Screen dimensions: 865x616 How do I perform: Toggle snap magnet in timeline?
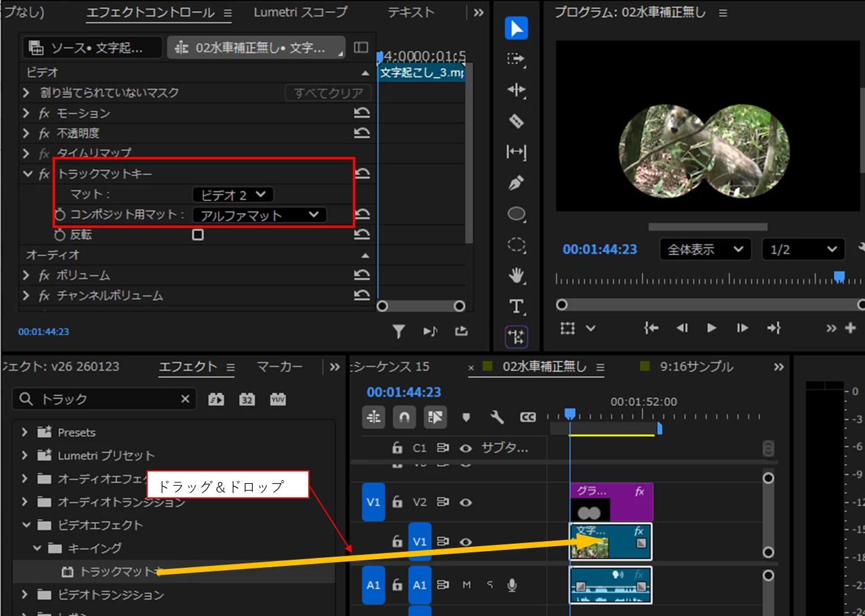click(404, 417)
